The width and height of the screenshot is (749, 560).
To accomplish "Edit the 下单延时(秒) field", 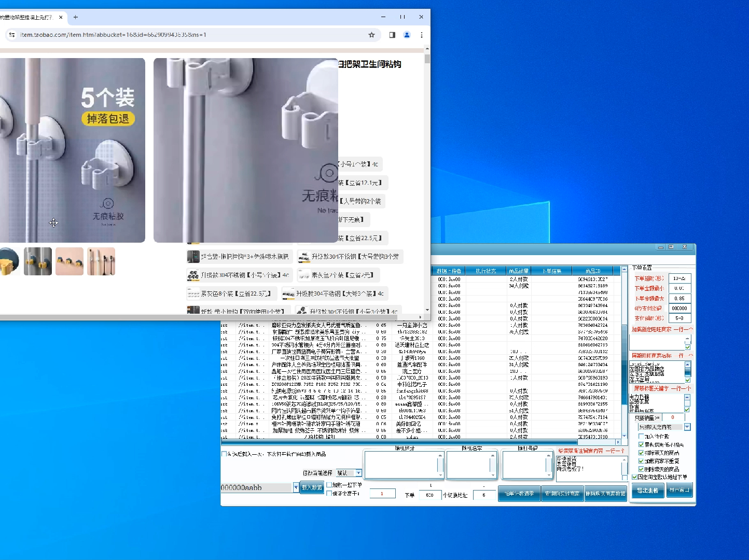I will tap(679, 278).
